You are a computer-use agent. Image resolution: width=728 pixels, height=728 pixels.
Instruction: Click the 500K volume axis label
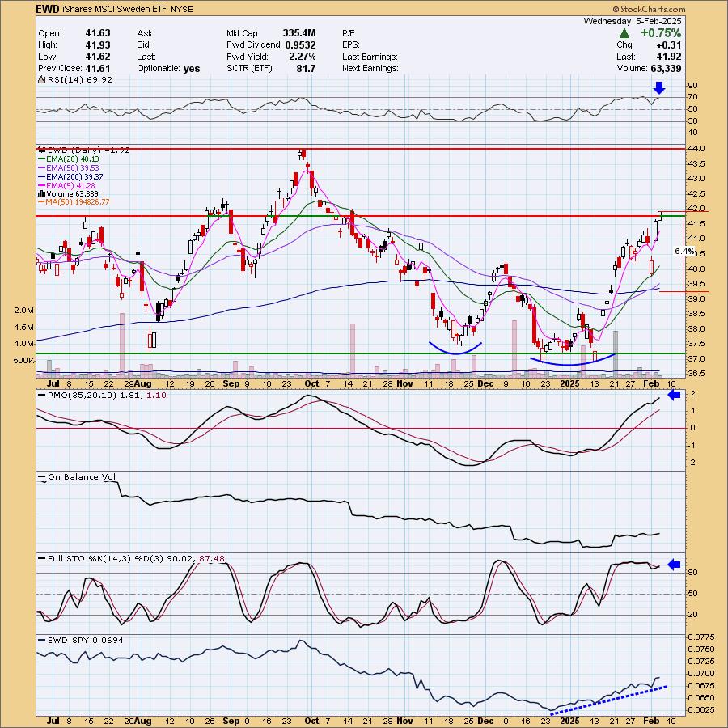click(x=23, y=360)
